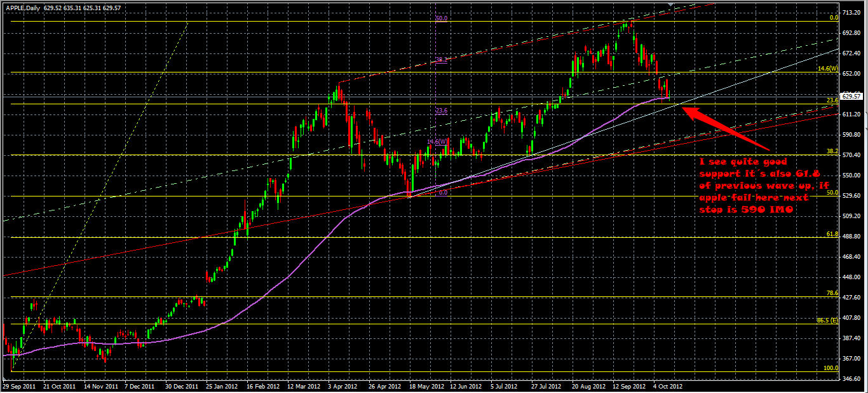Click date label 18 May 2012
The height and width of the screenshot is (393, 868).
tap(426, 386)
